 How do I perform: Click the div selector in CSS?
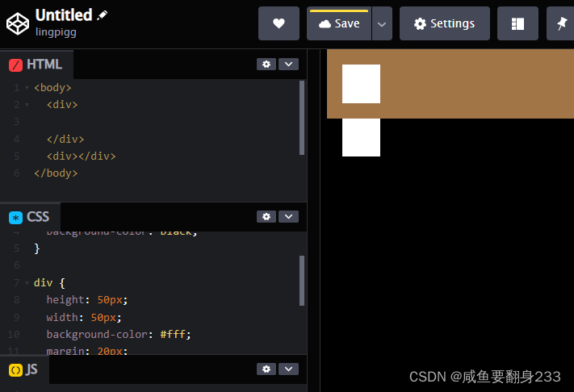click(44, 282)
